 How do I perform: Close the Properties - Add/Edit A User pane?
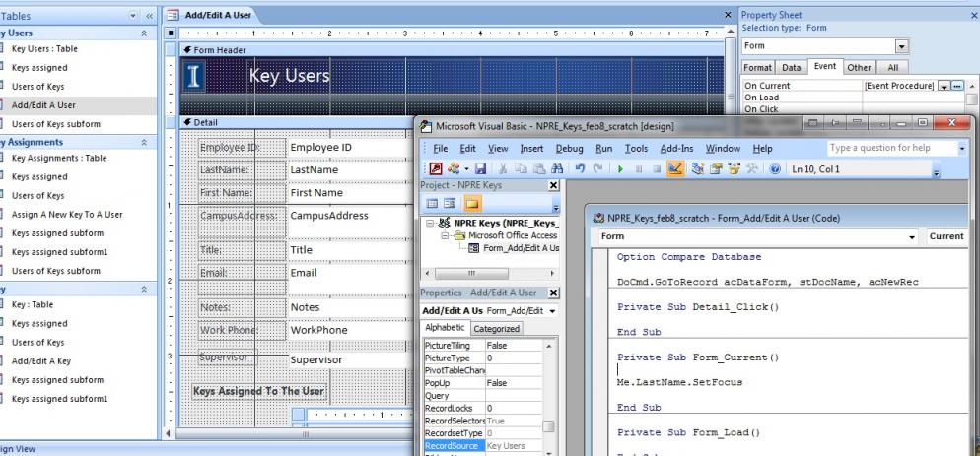click(554, 293)
